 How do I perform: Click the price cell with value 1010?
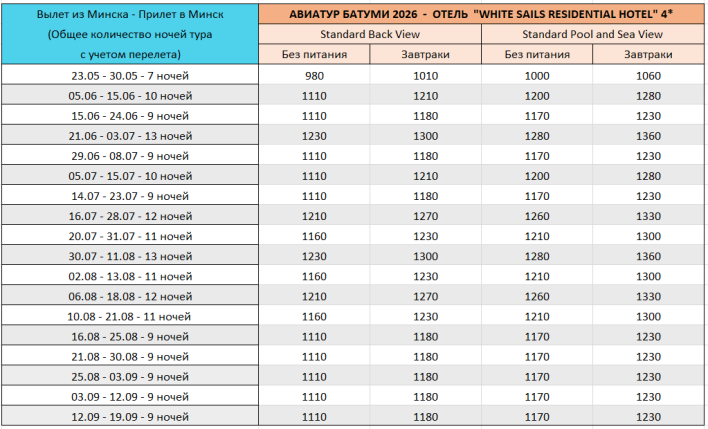point(425,75)
